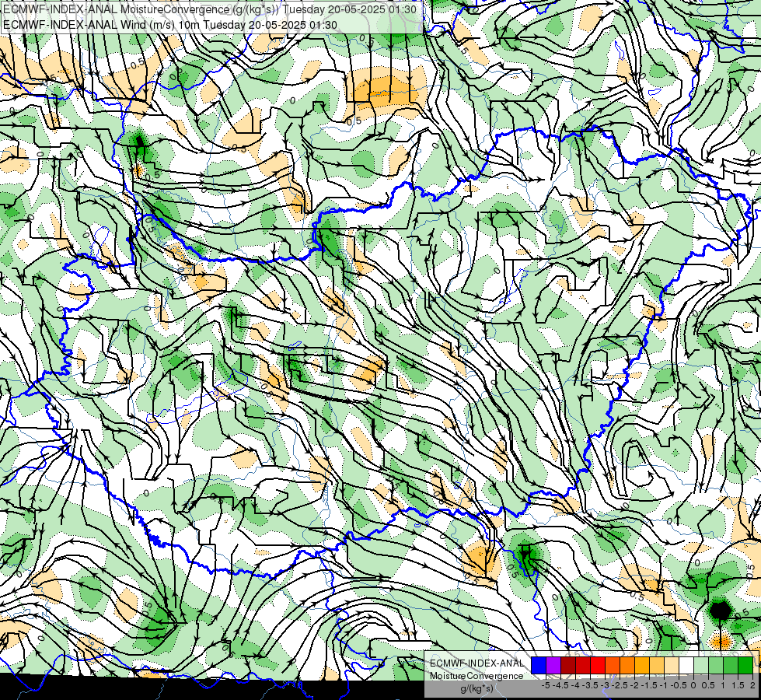Click the blue legend swatch starting at -5
Image resolution: width=761 pixels, height=700 pixels.
tap(539, 665)
